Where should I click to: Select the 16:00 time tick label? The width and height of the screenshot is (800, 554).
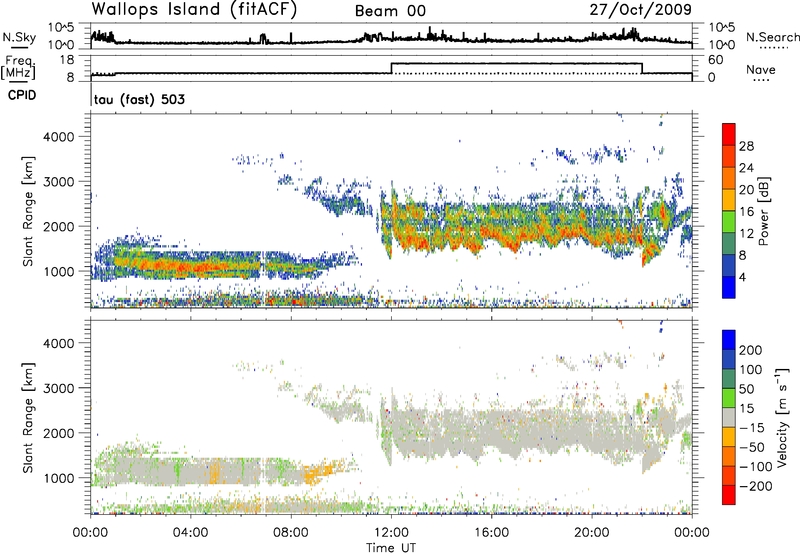pos(491,533)
